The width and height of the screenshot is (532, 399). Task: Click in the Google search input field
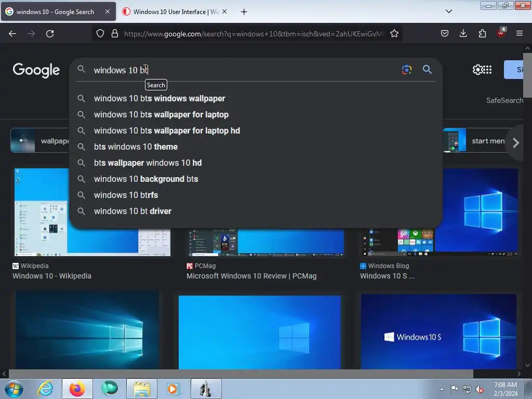pos(244,70)
